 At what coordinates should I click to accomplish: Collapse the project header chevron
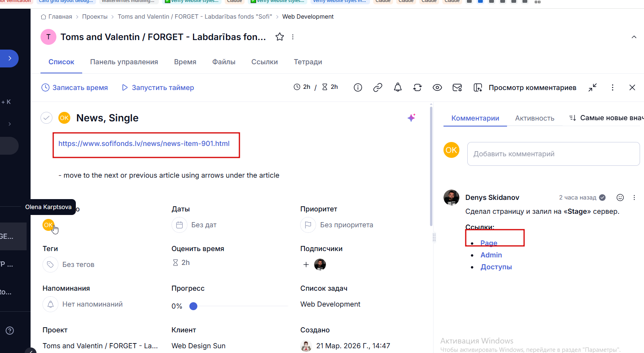pyautogui.click(x=634, y=37)
